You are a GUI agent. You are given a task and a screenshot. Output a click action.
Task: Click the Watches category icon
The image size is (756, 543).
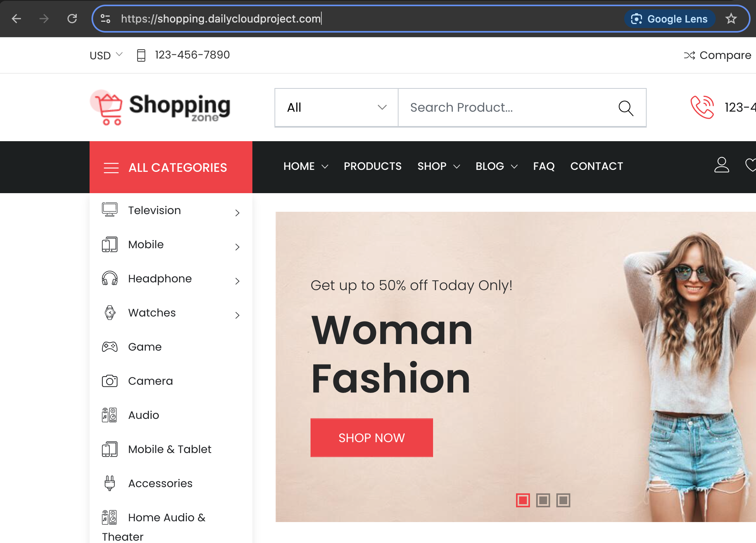click(x=110, y=313)
